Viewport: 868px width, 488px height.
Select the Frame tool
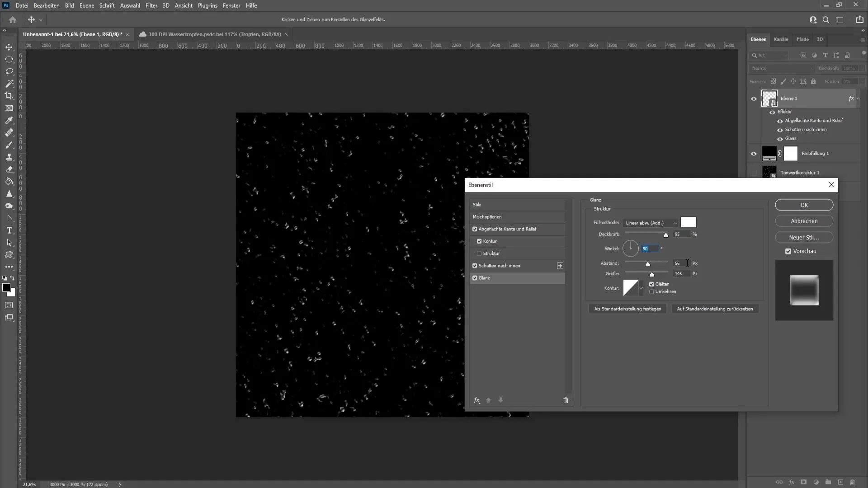tap(9, 108)
